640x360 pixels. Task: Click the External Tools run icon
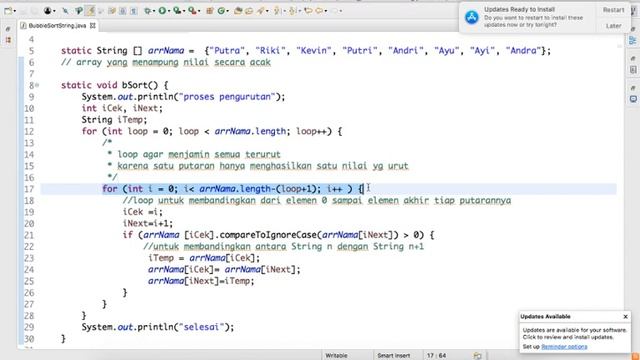pyautogui.click(x=192, y=11)
